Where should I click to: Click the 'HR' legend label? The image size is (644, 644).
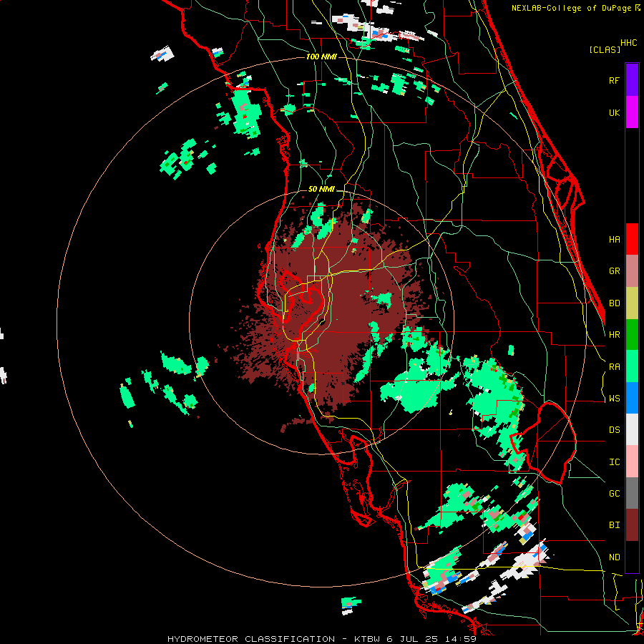[x=615, y=335]
